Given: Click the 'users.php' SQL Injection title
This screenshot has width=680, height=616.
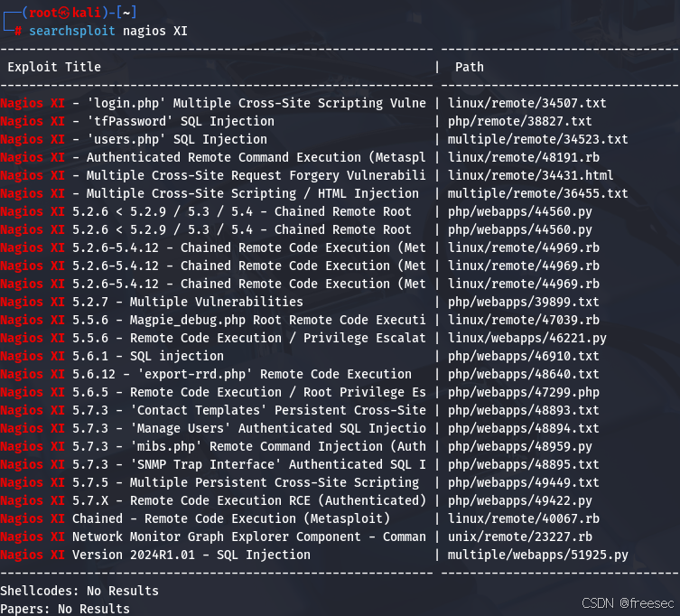Looking at the screenshot, I should [134, 139].
